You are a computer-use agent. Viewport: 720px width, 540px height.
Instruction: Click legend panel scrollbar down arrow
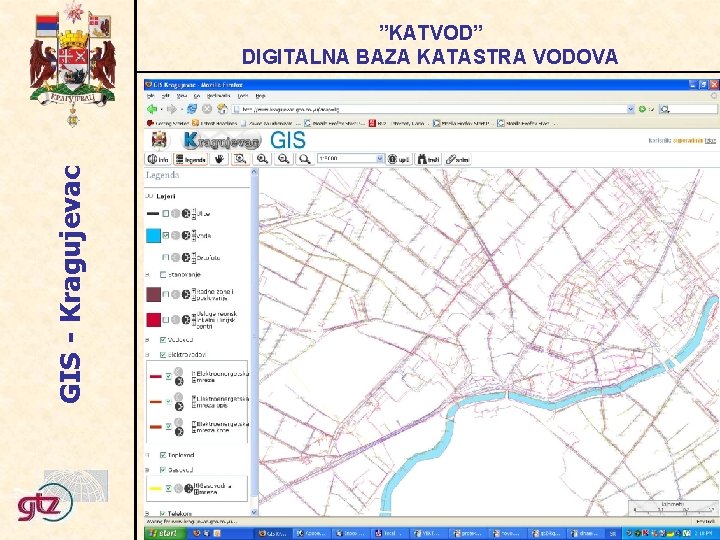(x=254, y=512)
